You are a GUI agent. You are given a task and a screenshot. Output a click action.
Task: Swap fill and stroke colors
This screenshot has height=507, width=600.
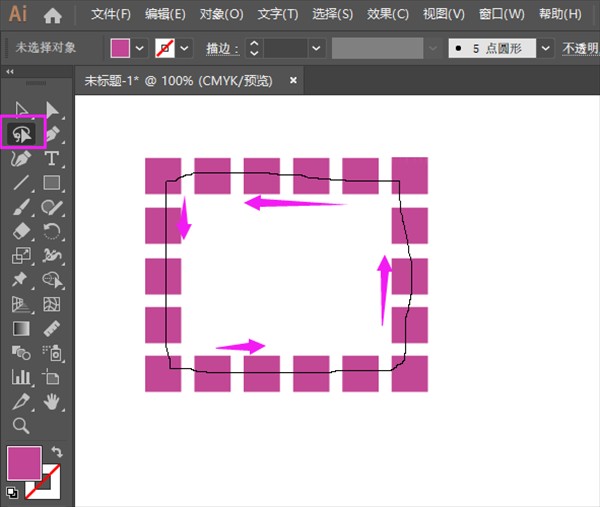point(56,452)
